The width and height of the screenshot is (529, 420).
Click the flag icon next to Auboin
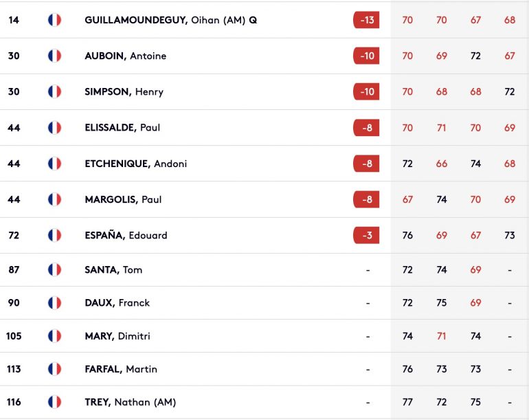(55, 56)
